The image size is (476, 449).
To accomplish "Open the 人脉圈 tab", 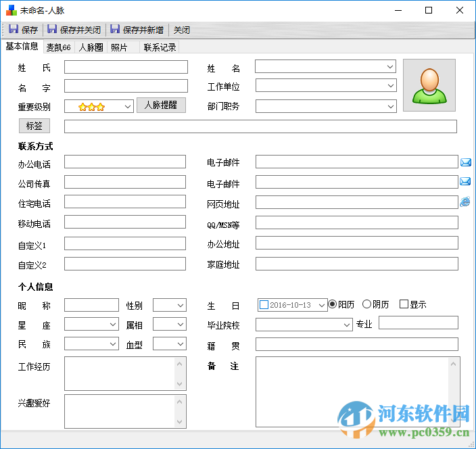I will point(91,47).
